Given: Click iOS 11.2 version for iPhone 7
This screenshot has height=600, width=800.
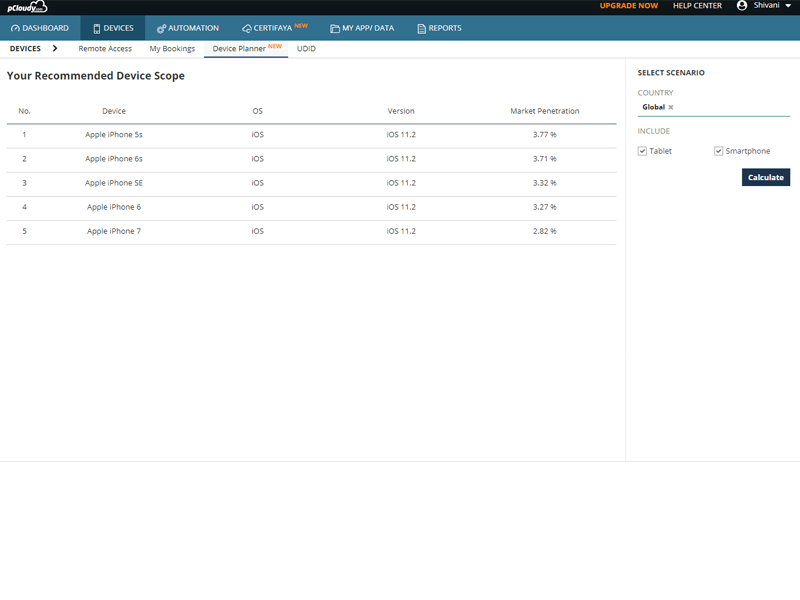Looking at the screenshot, I should (x=401, y=231).
